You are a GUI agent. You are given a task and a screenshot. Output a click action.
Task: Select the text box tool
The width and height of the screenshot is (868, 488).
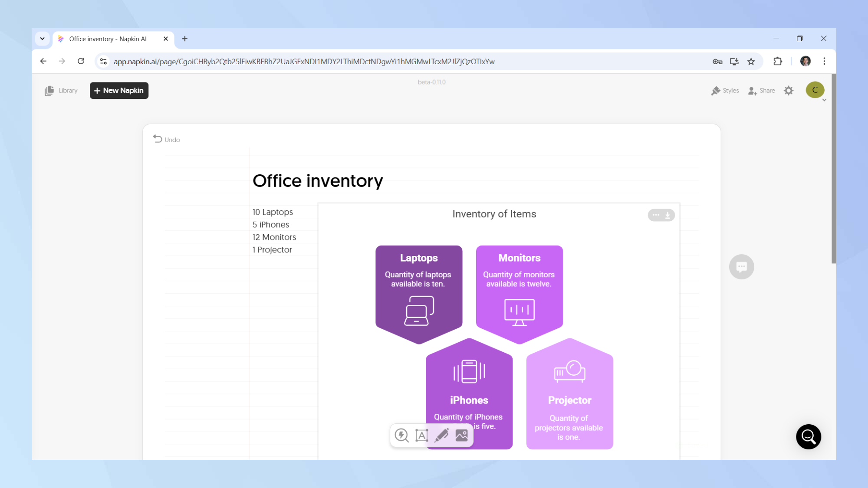421,435
